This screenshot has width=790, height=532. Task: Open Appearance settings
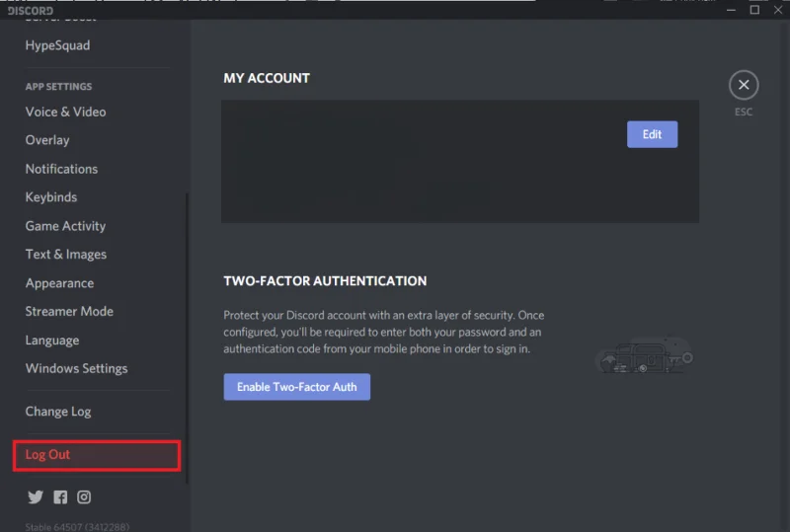59,283
